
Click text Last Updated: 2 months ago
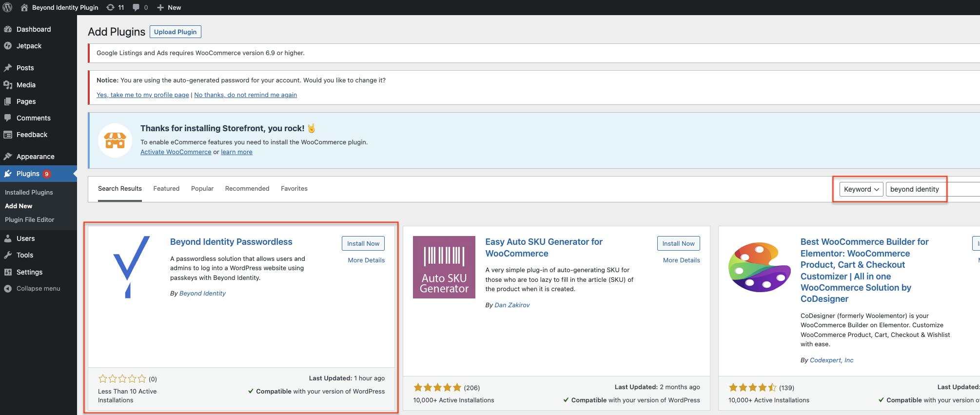657,387
